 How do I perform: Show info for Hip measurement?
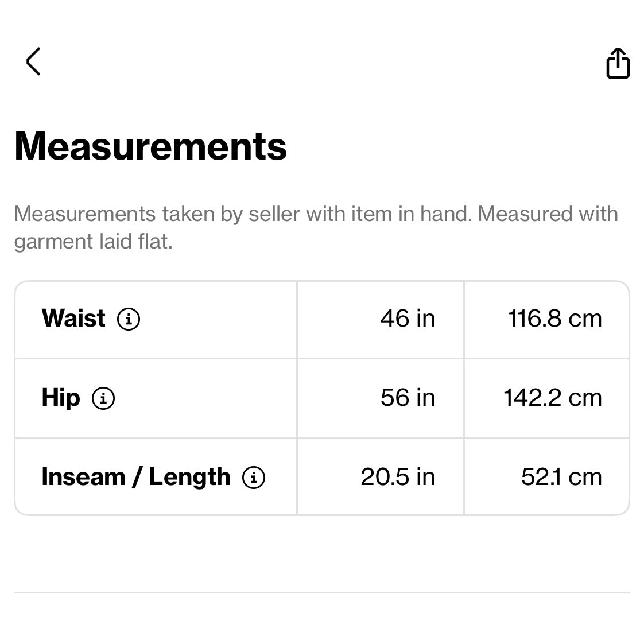click(103, 398)
